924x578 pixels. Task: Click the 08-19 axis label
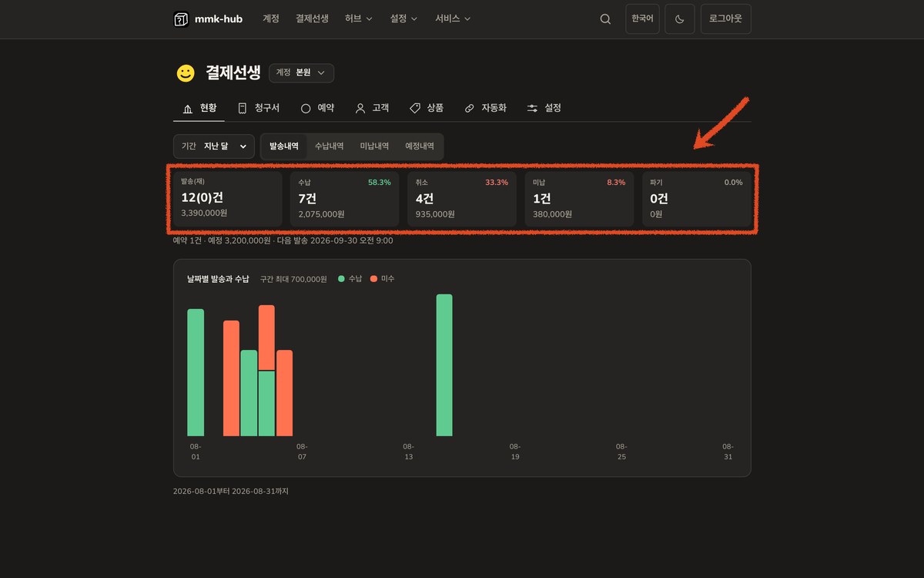[515, 452]
